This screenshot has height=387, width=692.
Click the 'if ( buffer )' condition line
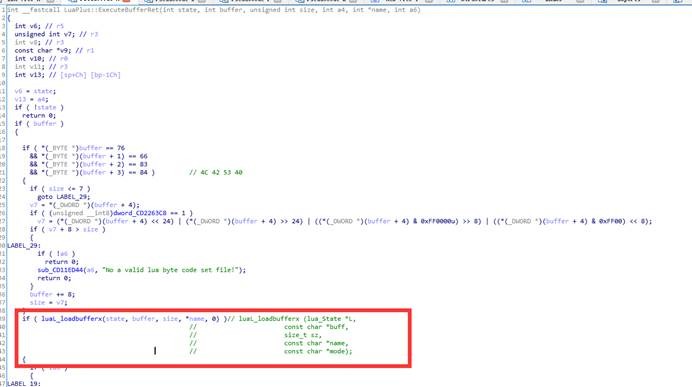(x=39, y=124)
